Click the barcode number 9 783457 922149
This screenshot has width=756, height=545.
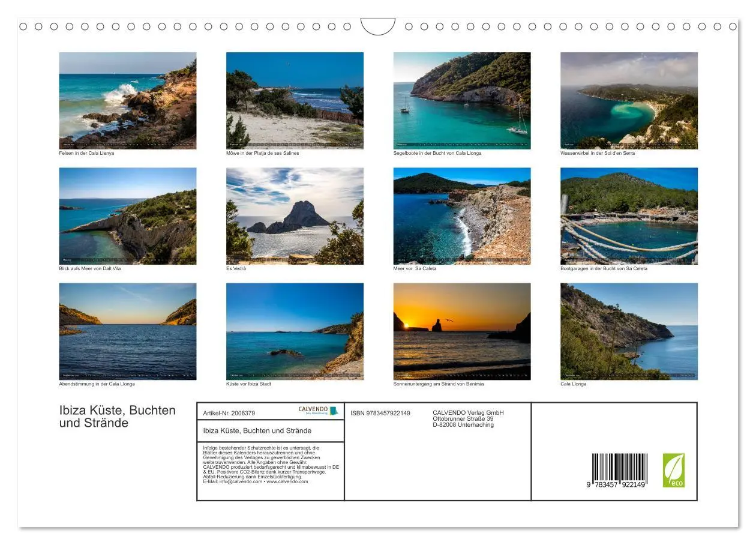point(616,484)
